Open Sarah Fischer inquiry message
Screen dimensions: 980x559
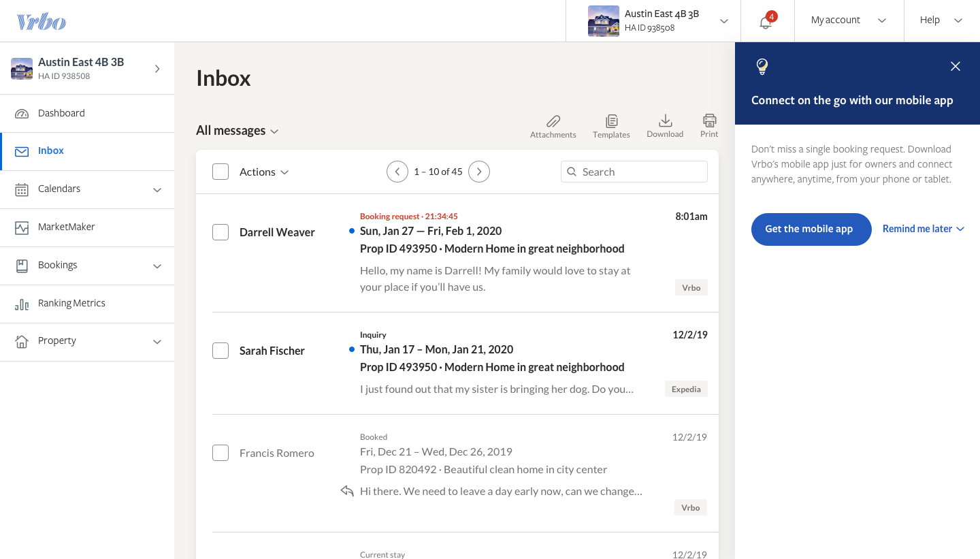tap(457, 364)
